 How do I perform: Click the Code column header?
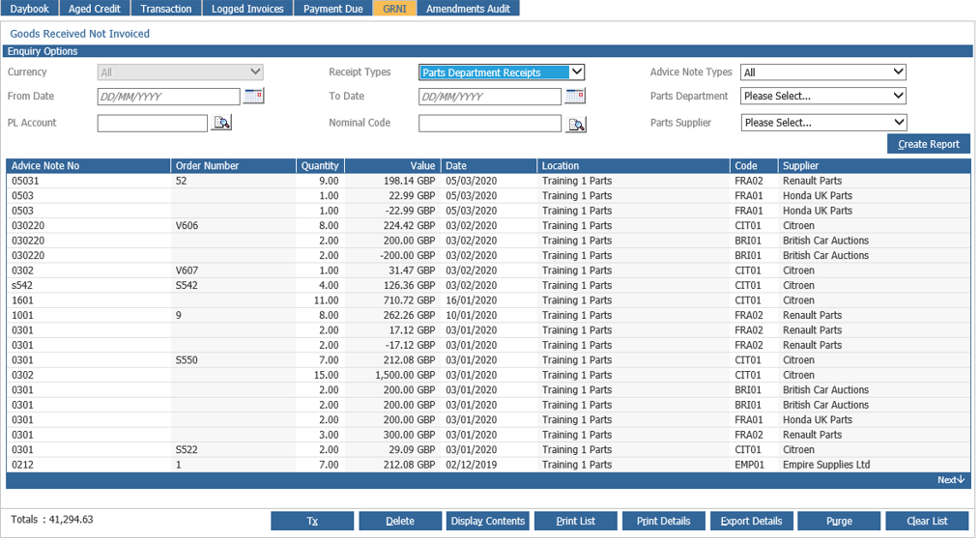(754, 165)
